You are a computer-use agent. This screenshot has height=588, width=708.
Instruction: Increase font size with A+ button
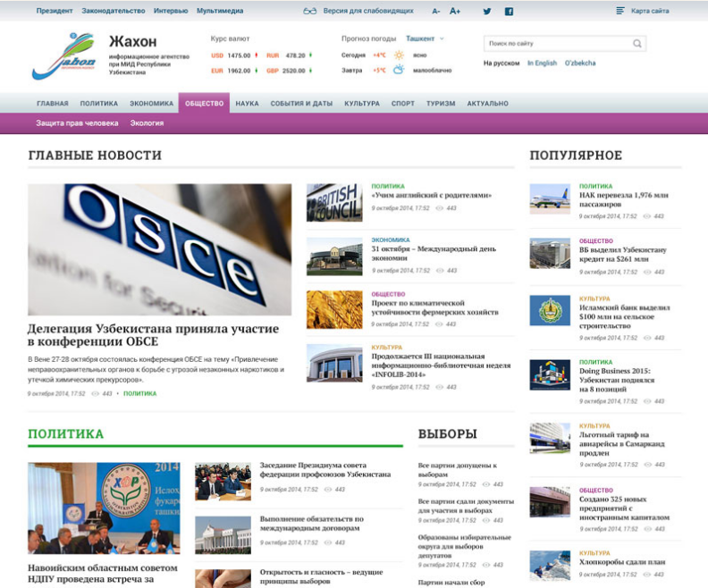455,12
